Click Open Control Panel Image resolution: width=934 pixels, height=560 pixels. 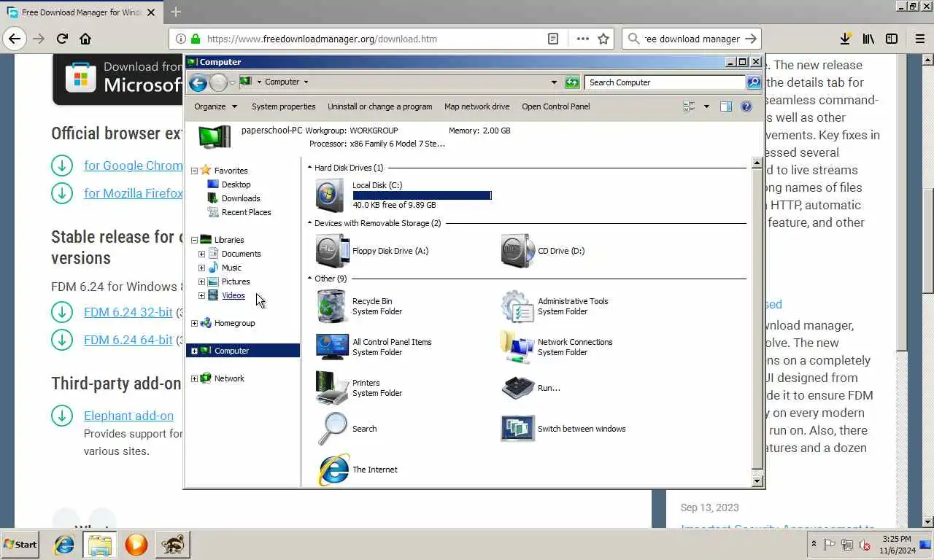coord(556,106)
